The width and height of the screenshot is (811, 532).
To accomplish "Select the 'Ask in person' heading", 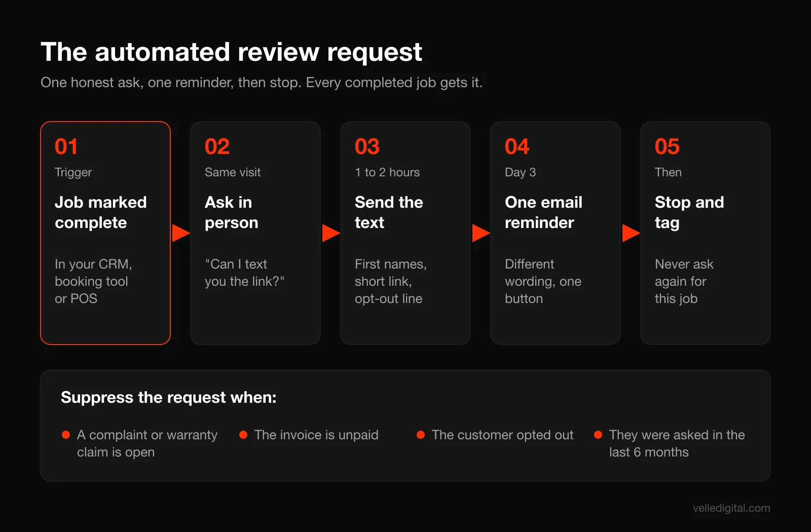I will click(x=232, y=212).
